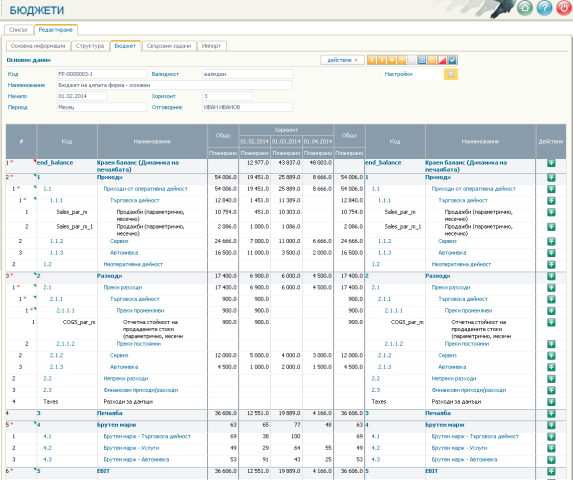Image resolution: width=573 pixels, height=480 pixels.
Task: Go to previous record with left arrow icon
Action: 372,60
